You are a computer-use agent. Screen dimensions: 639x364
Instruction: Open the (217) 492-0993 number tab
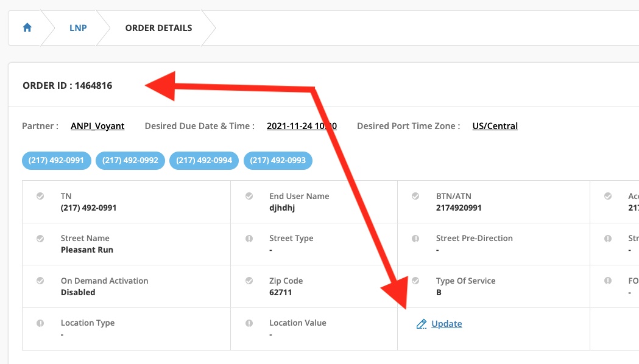click(278, 161)
